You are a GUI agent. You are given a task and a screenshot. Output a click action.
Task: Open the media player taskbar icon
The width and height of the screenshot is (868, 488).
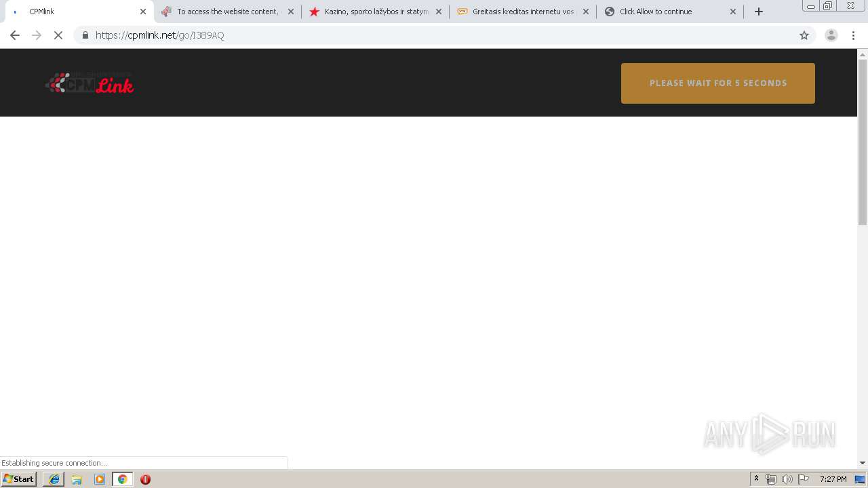click(x=100, y=479)
